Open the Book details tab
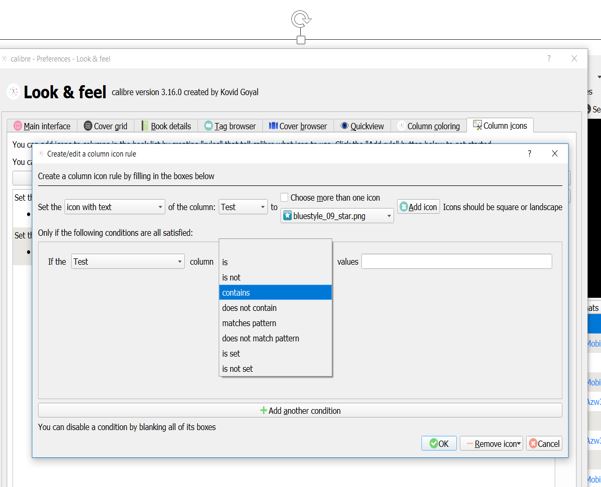This screenshot has height=487, width=601. pos(166,126)
